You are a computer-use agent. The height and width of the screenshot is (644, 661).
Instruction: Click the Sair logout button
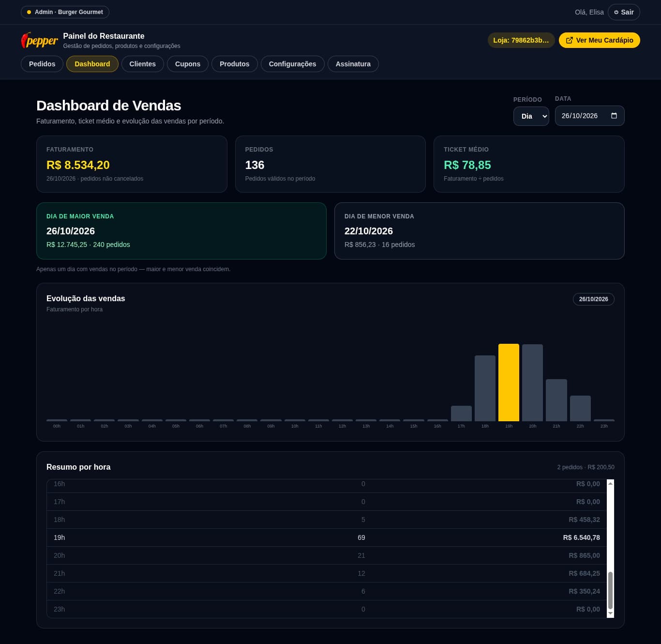tap(624, 12)
